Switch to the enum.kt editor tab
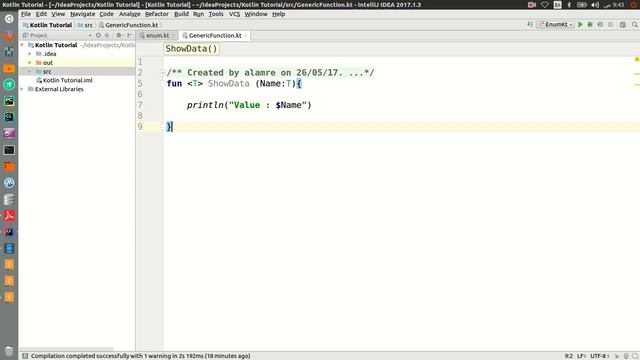640x360 pixels. click(157, 36)
